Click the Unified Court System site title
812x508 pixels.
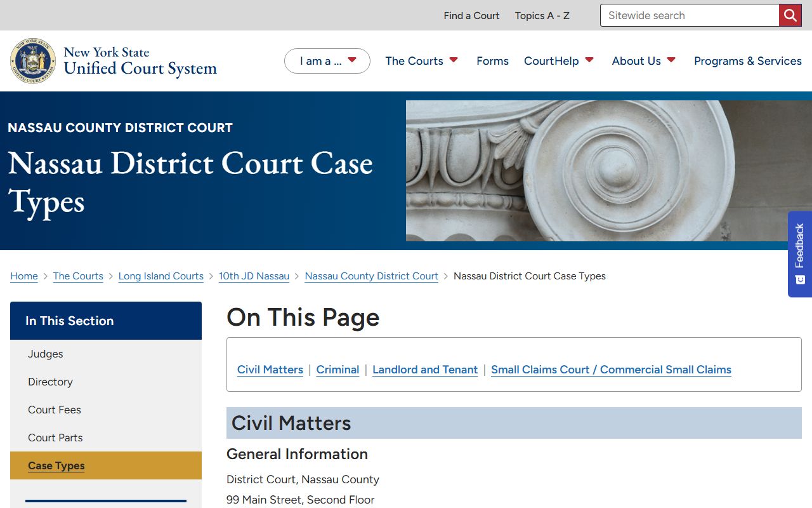click(140, 61)
